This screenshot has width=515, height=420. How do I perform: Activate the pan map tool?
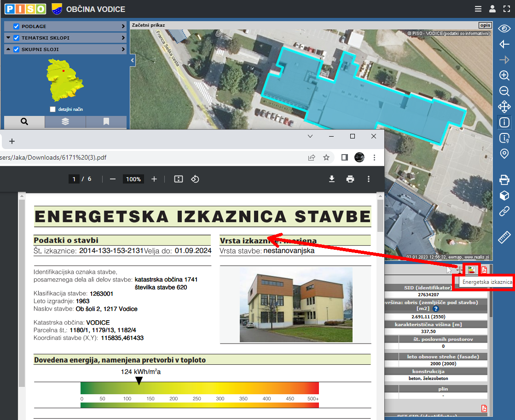pos(504,107)
